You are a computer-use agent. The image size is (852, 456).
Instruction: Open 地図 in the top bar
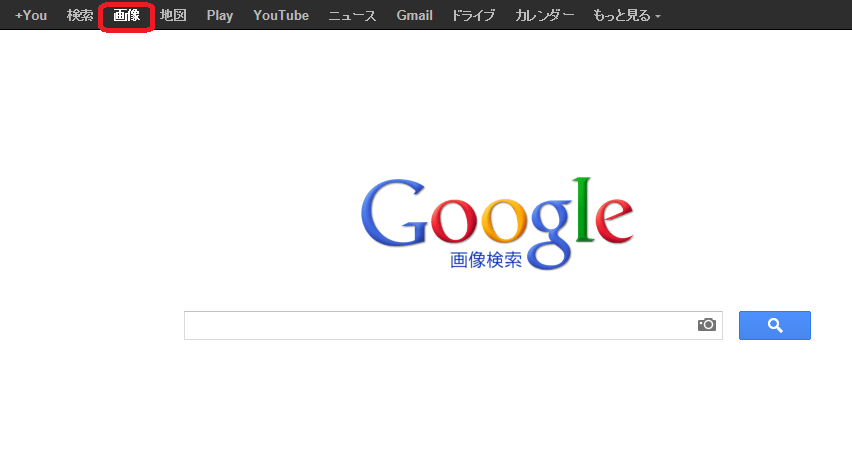click(x=173, y=15)
